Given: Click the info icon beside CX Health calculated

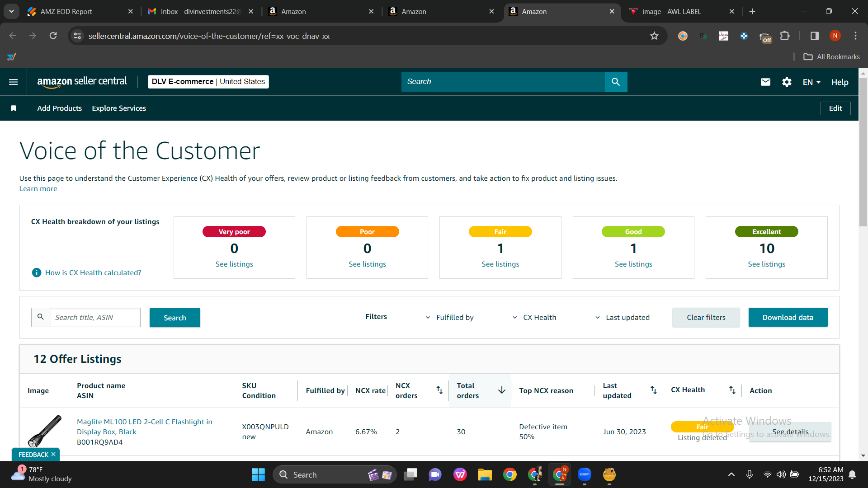Looking at the screenshot, I should tap(37, 272).
